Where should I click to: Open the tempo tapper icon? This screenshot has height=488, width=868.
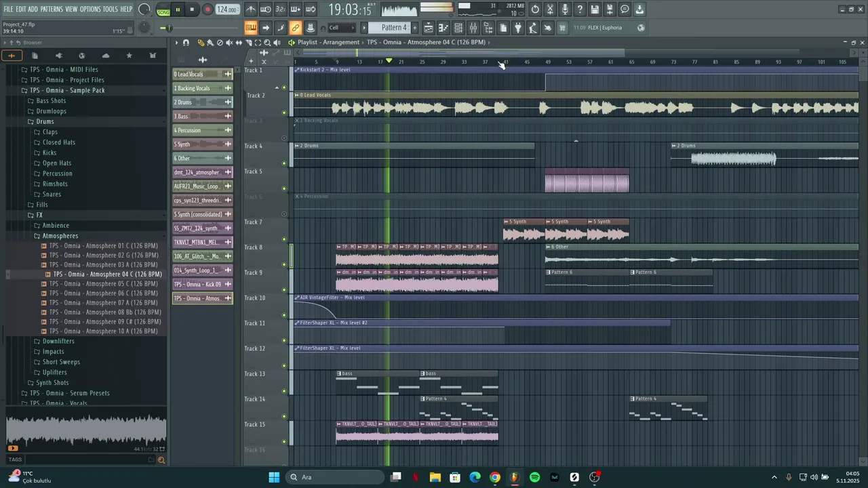tap(533, 28)
